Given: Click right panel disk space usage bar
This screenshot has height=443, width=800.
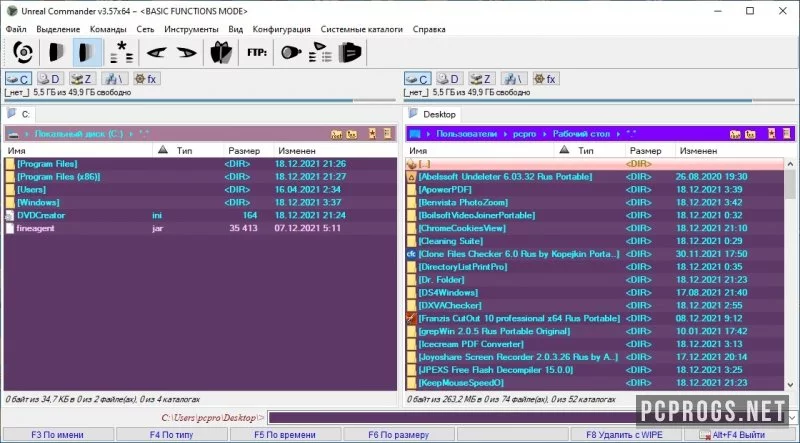Looking at the screenshot, I should 599,101.
